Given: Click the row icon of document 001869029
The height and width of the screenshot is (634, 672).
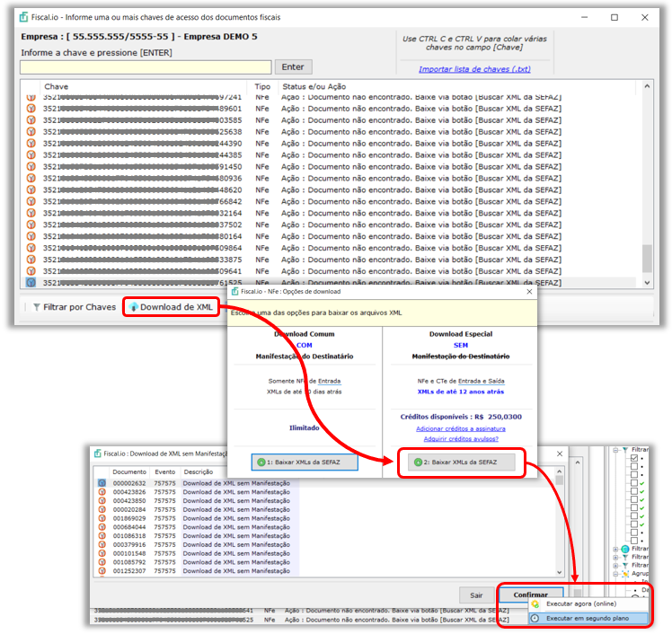Looking at the screenshot, I should pyautogui.click(x=102, y=518).
